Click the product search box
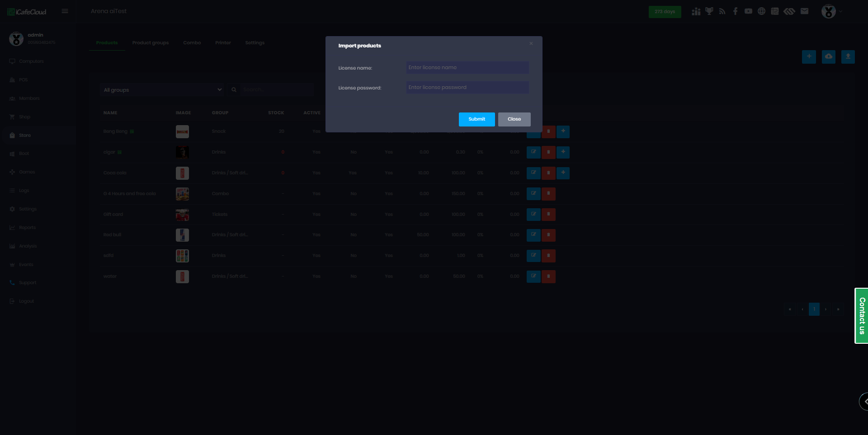 pyautogui.click(x=277, y=90)
